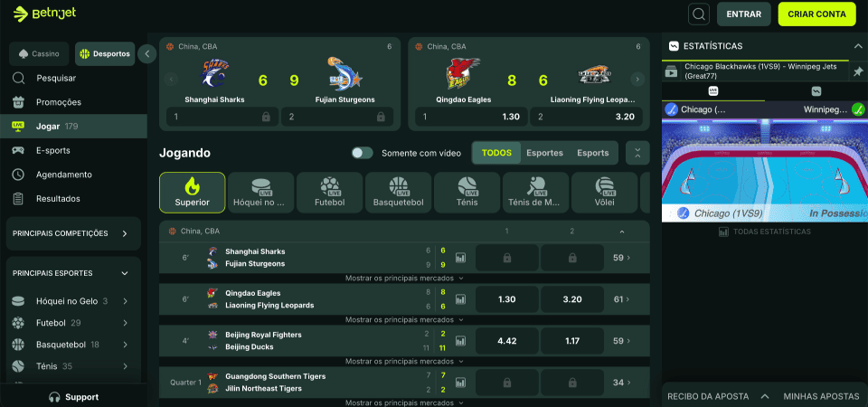Image resolution: width=868 pixels, height=407 pixels.
Task: Bet 4.42 on Beijing Royal Fighters
Action: pos(507,341)
